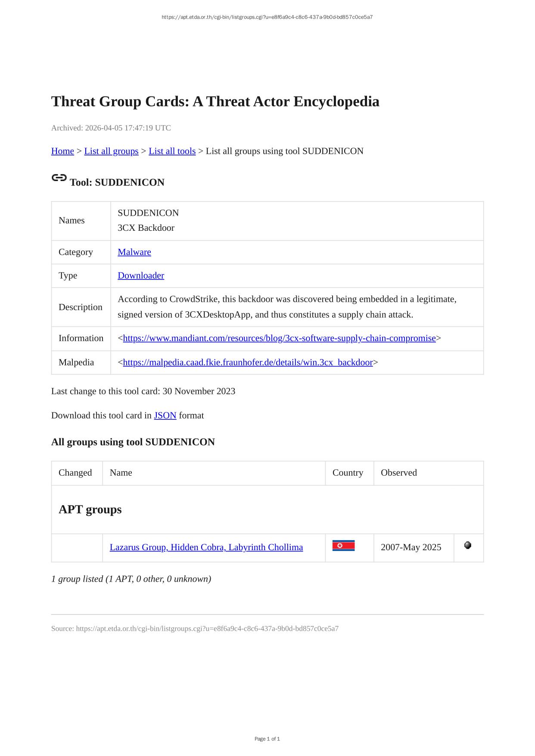Viewport: 535px width, 756px height.
Task: Download the tool card via JSON link
Action: [x=165, y=415]
